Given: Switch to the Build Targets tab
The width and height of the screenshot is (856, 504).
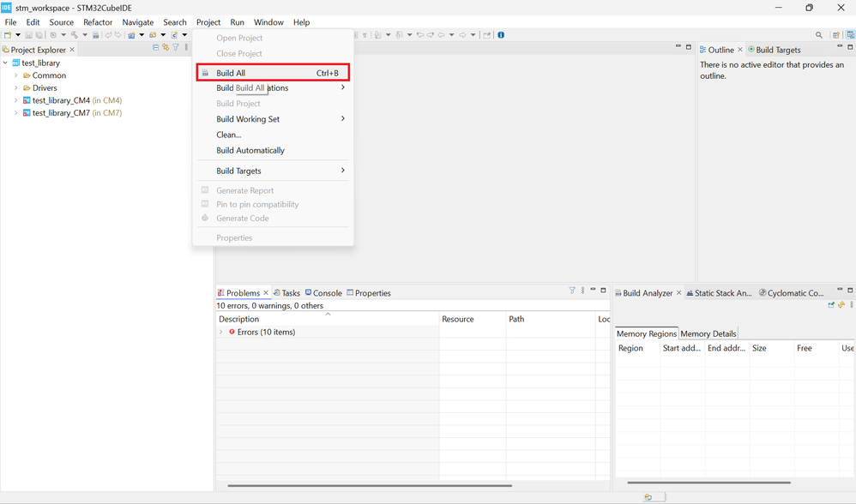Looking at the screenshot, I should [775, 50].
